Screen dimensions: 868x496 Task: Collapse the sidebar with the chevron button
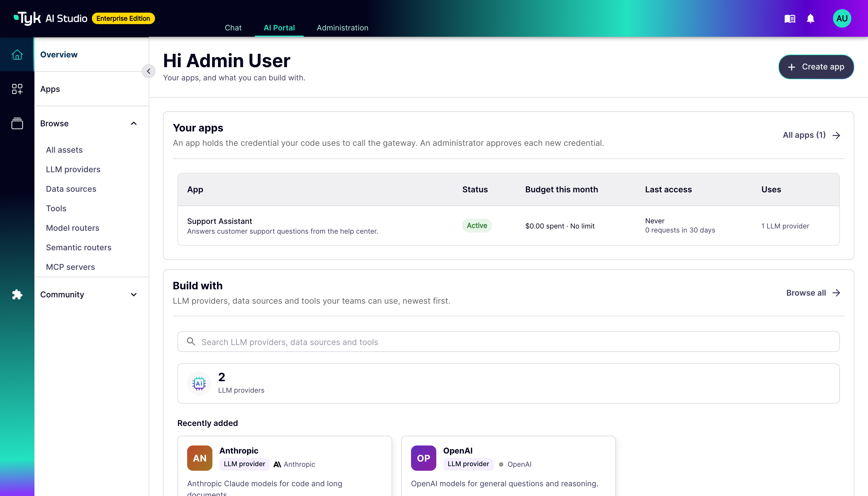pyautogui.click(x=148, y=71)
